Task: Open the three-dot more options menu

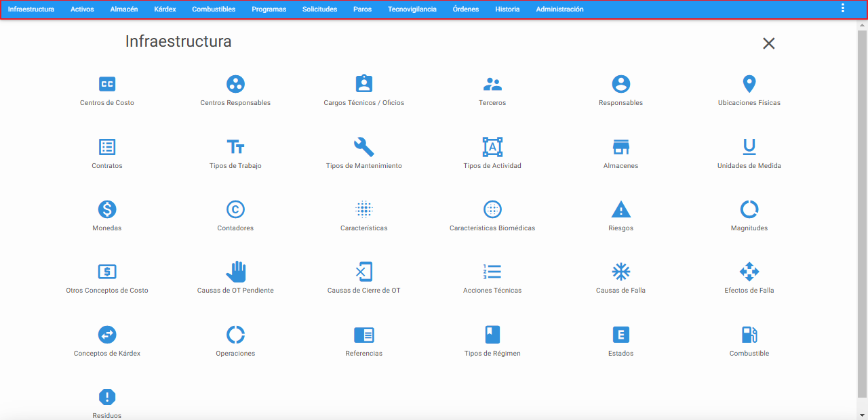Action: 843,8
